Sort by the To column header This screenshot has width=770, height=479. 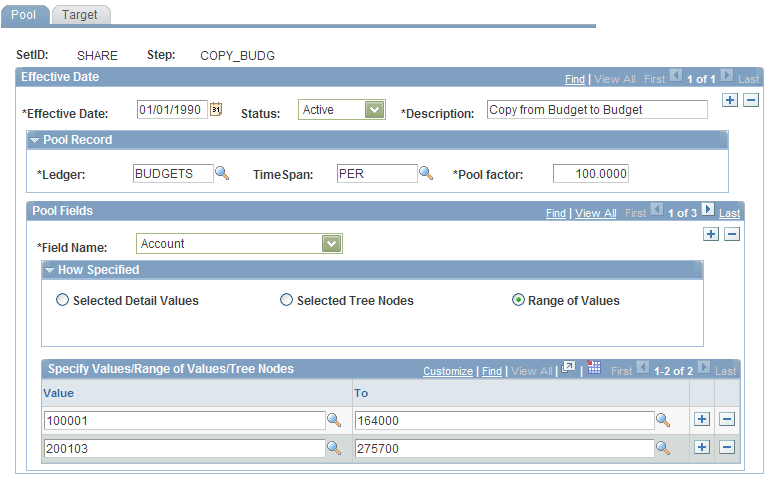click(361, 393)
